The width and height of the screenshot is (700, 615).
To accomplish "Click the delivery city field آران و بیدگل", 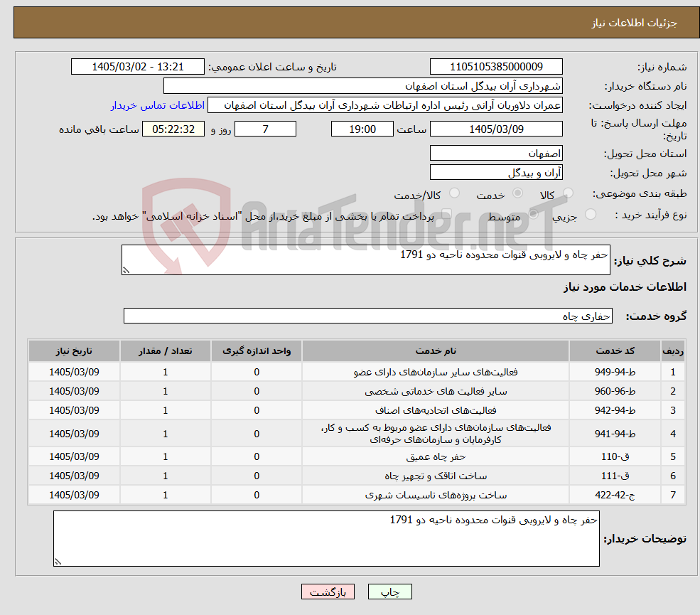I will click(496, 172).
